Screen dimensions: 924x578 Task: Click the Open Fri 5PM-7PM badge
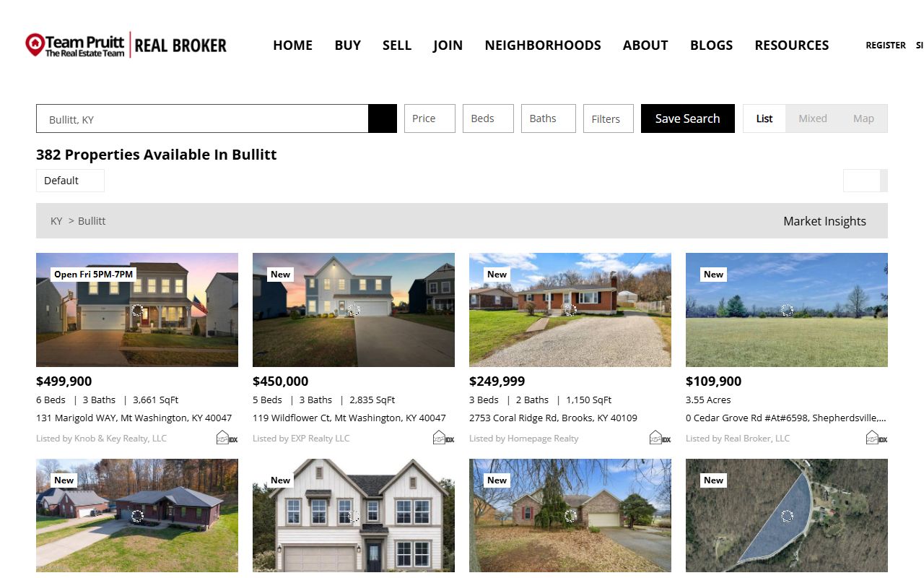click(94, 275)
